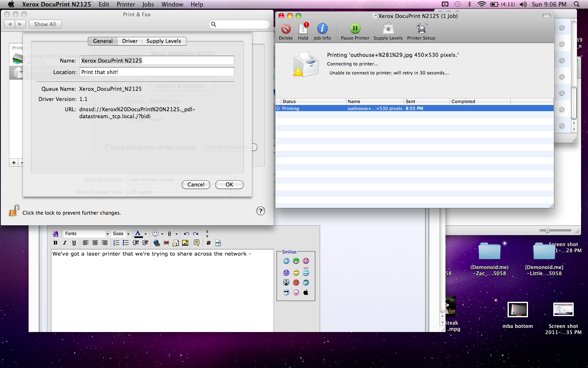The width and height of the screenshot is (588, 368).
Task: Hold the print job in queue
Action: 303,32
